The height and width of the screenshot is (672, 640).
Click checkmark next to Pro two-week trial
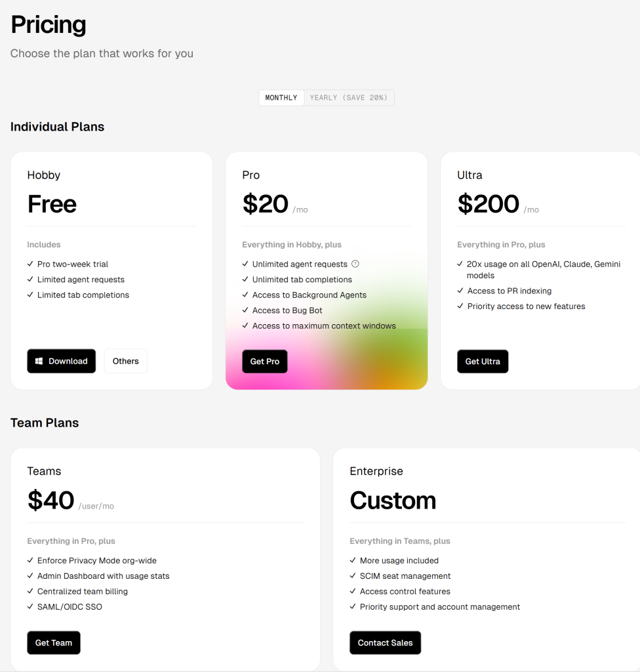pos(31,264)
